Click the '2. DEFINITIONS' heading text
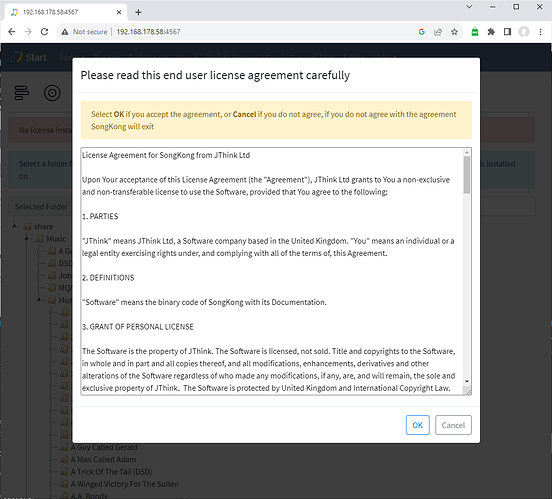 108,277
